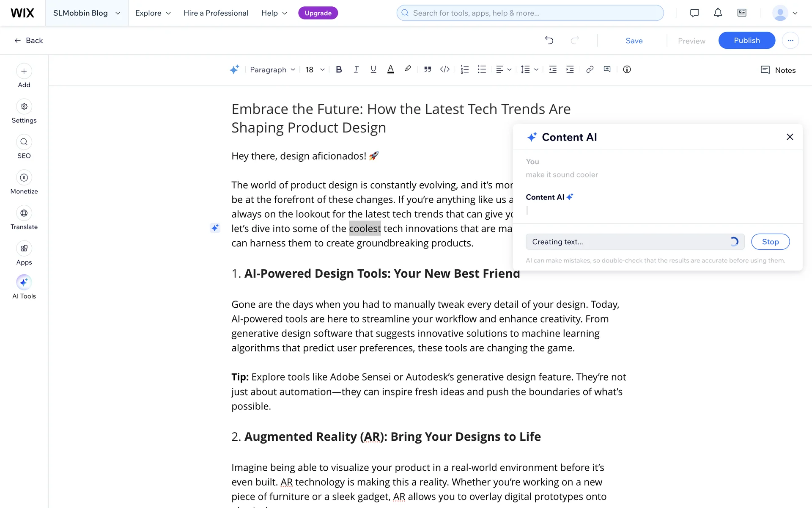
Task: Open the text color picker
Action: coord(390,69)
